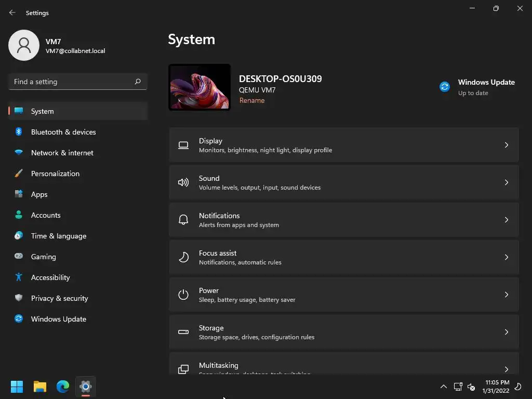This screenshot has width=532, height=399.
Task: Show hidden tray icons chevron
Action: pos(444,387)
